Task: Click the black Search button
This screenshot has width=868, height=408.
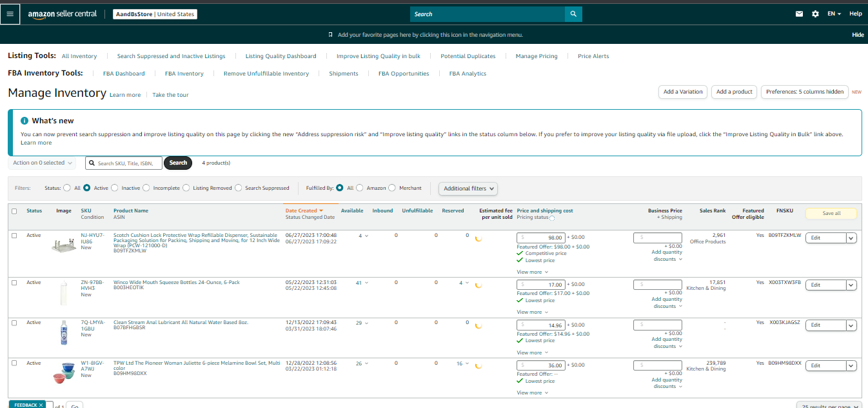Action: coord(179,163)
